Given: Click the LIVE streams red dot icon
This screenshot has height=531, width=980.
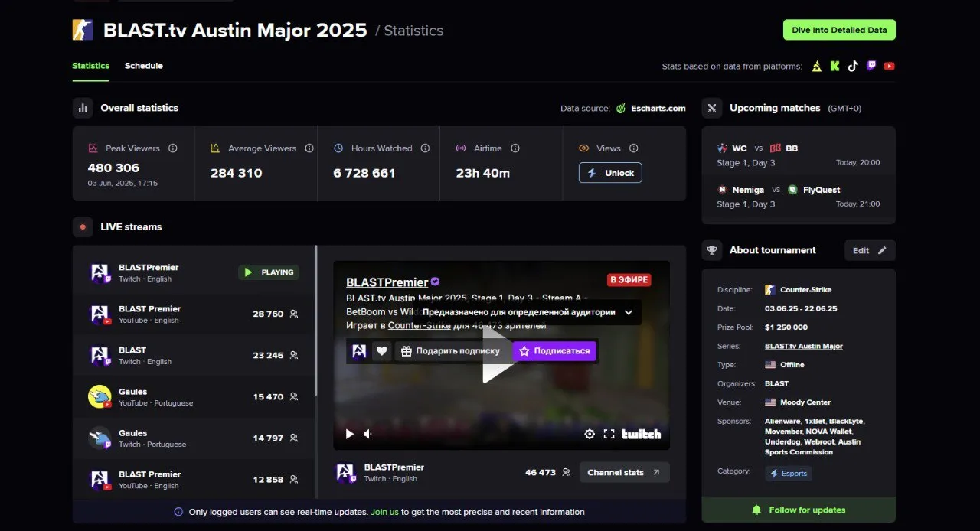Looking at the screenshot, I should (83, 226).
